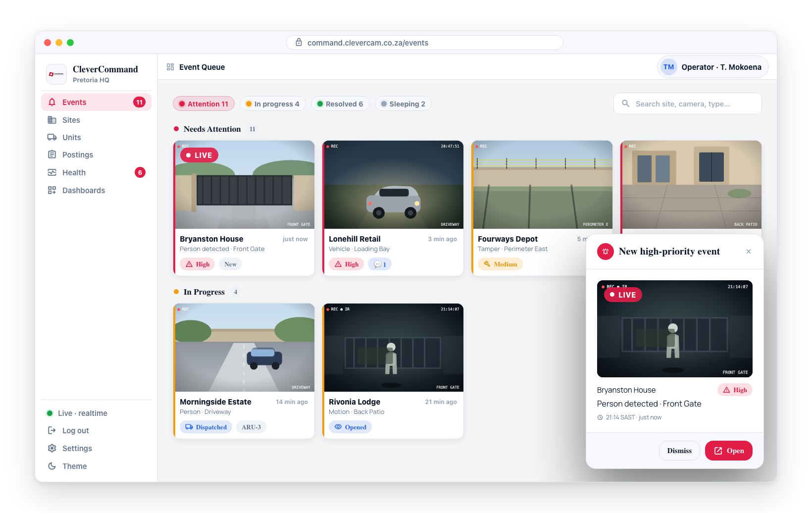
Task: Open the Morningside Estate driveway camera thumbnail
Action: point(245,348)
